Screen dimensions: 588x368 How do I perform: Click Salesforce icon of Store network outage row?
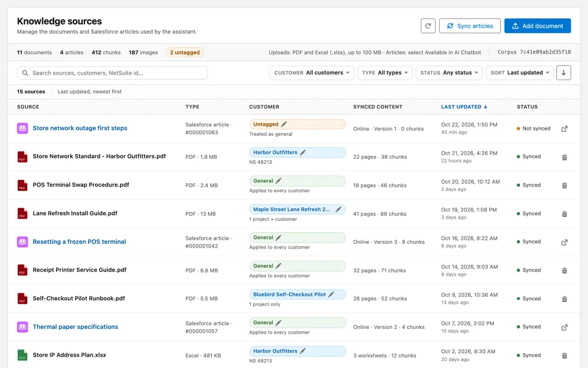click(x=22, y=129)
